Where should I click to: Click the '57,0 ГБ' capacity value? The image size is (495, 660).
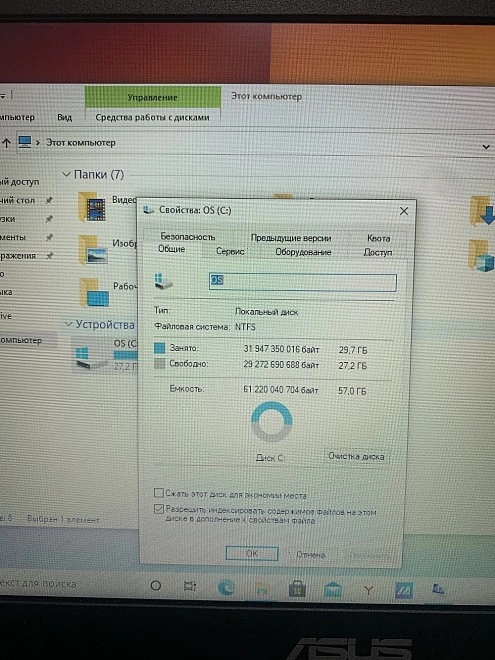tap(352, 391)
